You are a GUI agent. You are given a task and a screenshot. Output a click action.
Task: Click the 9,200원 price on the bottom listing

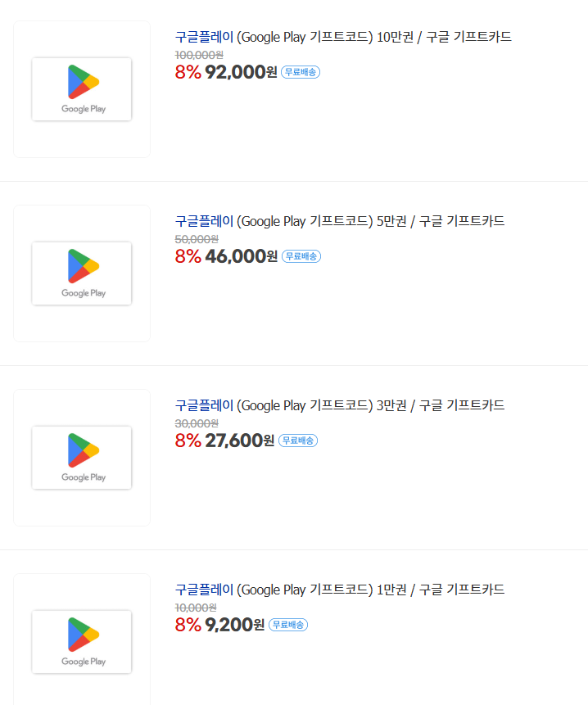tap(235, 624)
